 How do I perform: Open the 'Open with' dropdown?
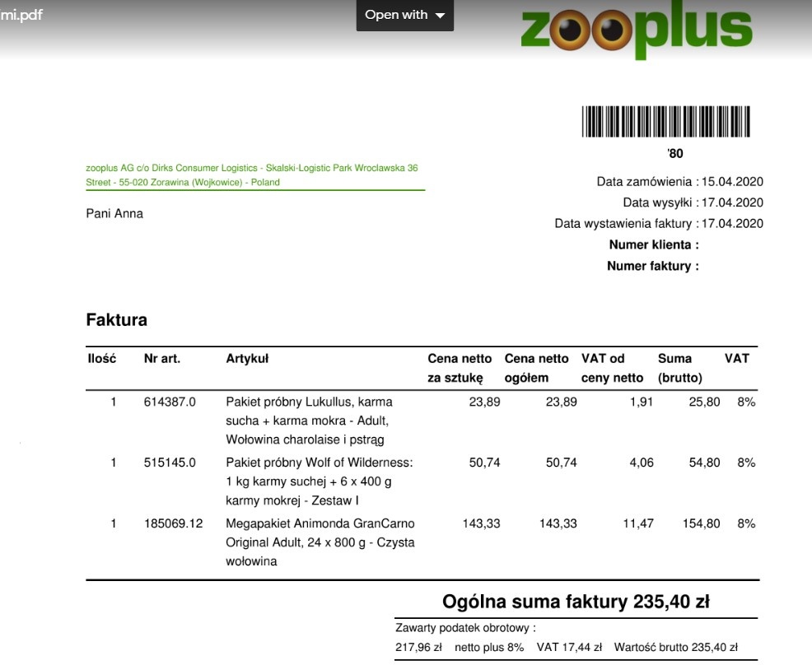click(x=405, y=15)
